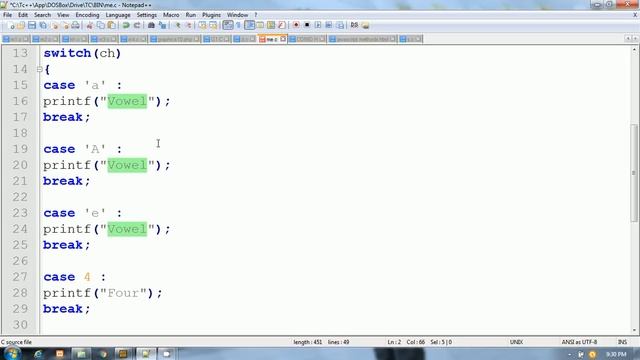Image resolution: width=640 pixels, height=360 pixels.
Task: Print the document with Print icon
Action: coord(76,25)
